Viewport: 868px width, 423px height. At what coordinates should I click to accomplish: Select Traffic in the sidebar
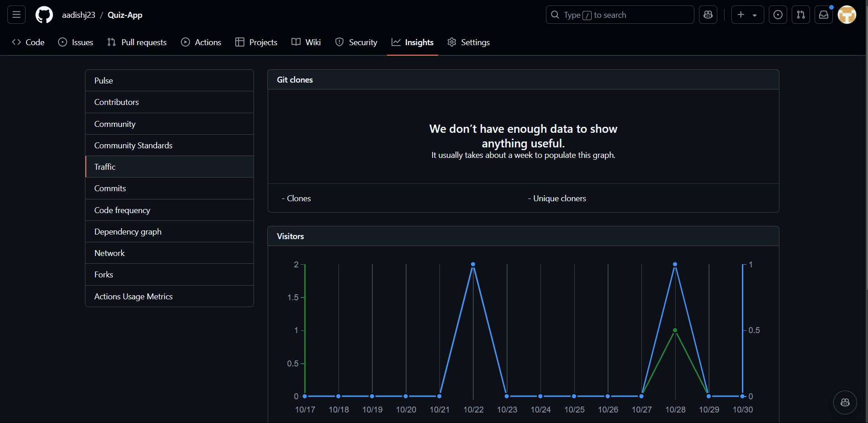[x=169, y=167]
